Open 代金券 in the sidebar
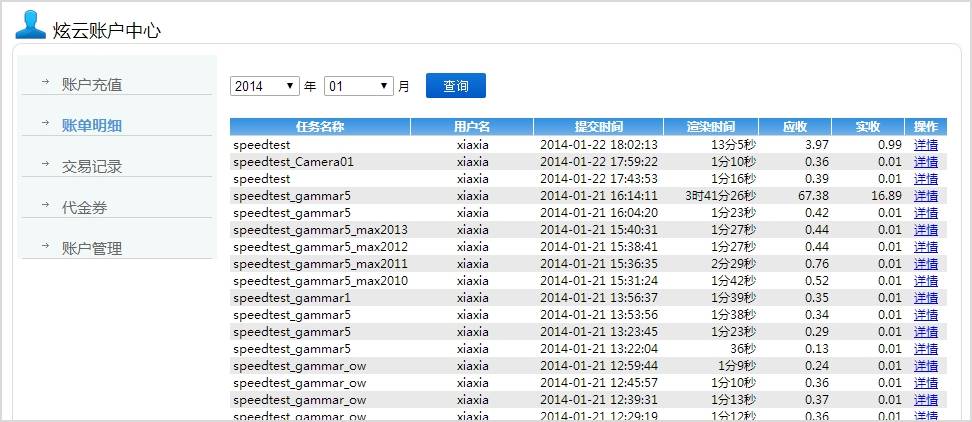Viewport: 972px width, 422px height. [84, 208]
